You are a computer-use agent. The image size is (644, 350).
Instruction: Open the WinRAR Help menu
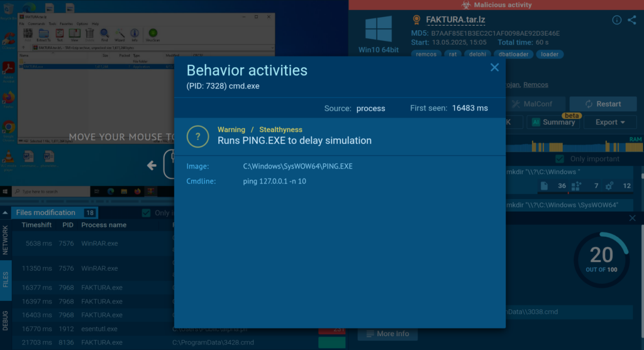pyautogui.click(x=96, y=24)
